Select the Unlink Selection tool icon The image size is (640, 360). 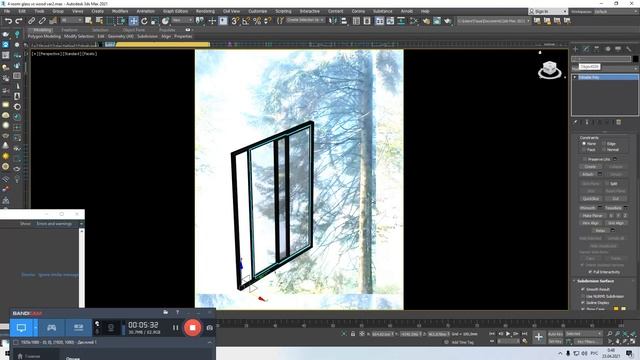click(42, 21)
